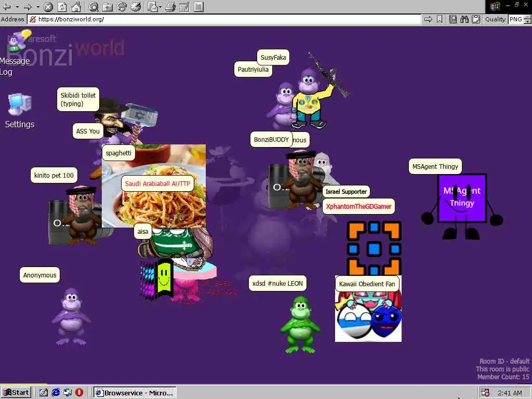
Task: Click the 'aisa' name bubble
Action: point(142,231)
